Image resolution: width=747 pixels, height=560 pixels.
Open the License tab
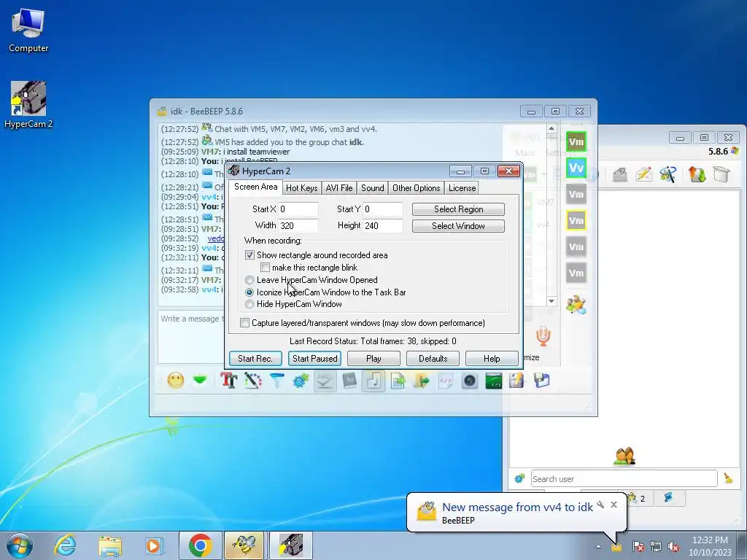click(x=462, y=188)
